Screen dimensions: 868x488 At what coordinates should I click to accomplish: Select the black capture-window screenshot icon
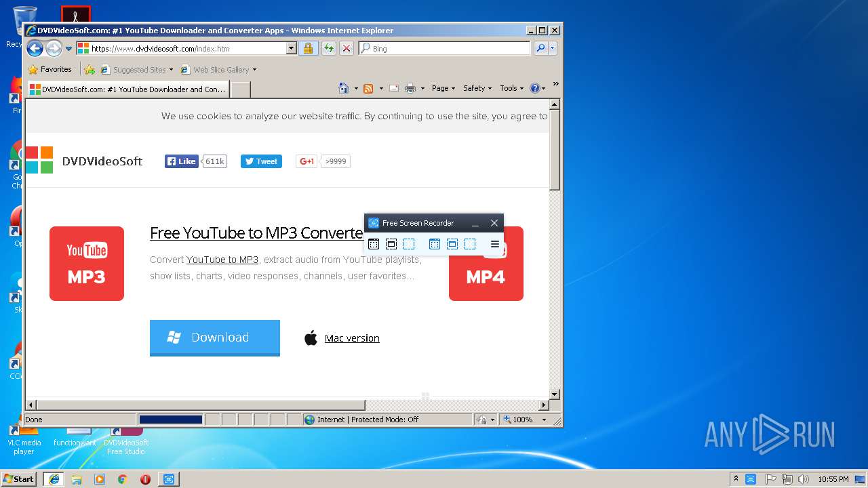(x=374, y=244)
